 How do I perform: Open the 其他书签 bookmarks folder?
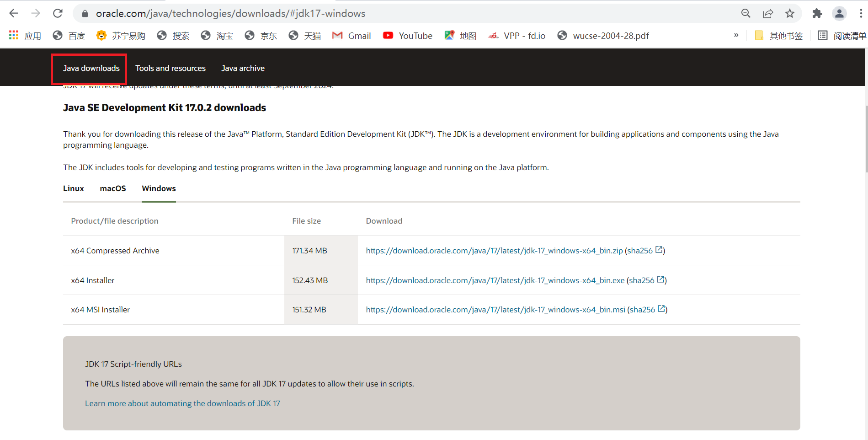tap(778, 36)
